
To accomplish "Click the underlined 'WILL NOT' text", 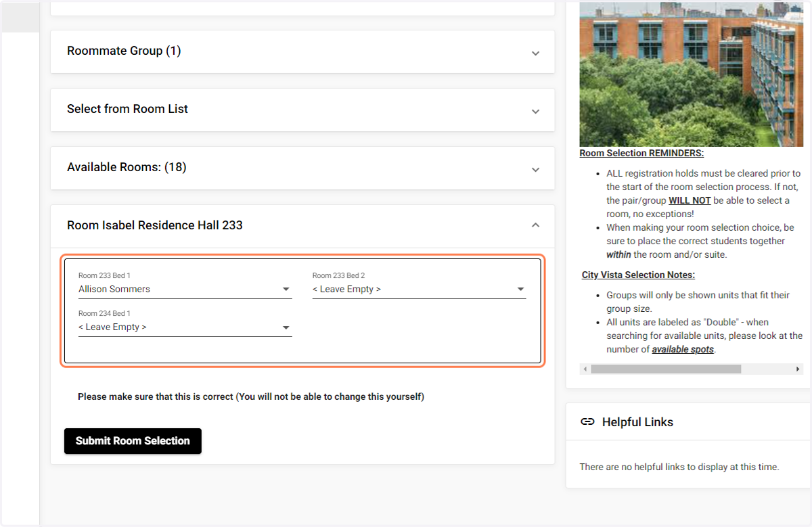I will tap(690, 201).
